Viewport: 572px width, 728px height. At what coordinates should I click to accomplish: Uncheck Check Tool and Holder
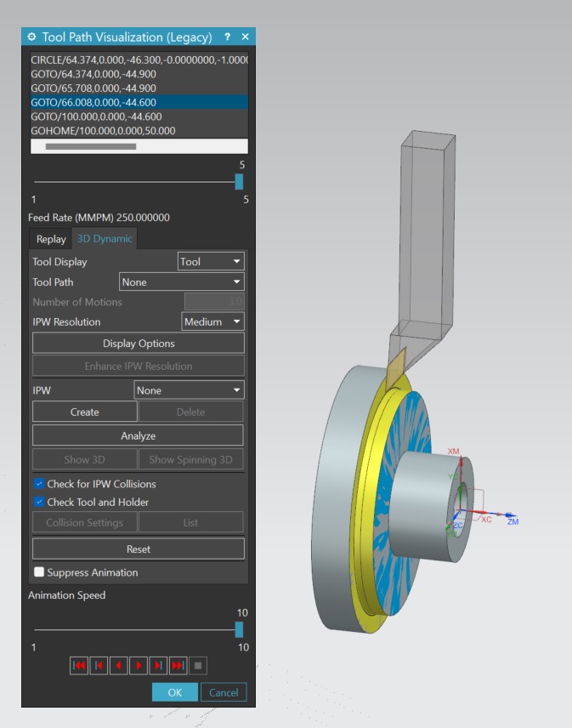pos(39,502)
